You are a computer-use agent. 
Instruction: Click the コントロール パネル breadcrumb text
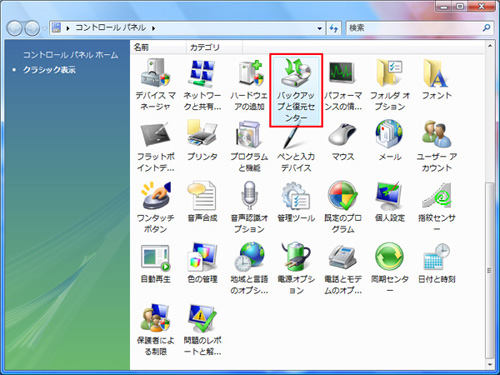111,28
